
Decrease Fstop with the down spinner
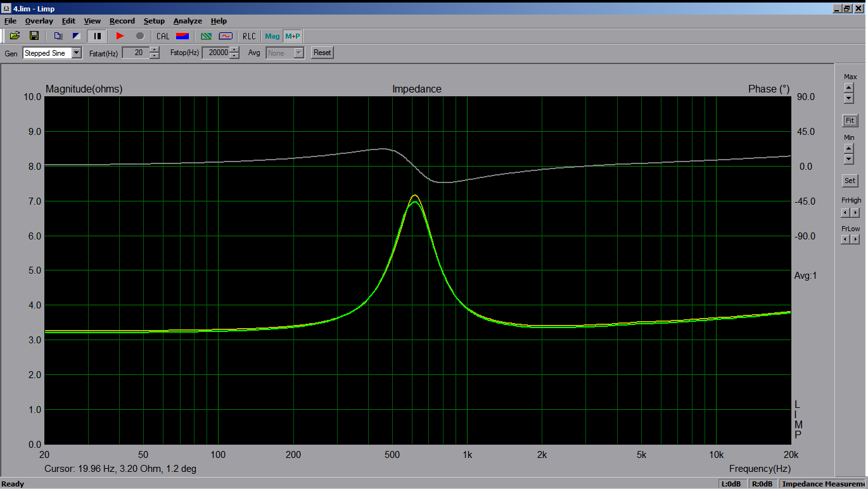[234, 56]
